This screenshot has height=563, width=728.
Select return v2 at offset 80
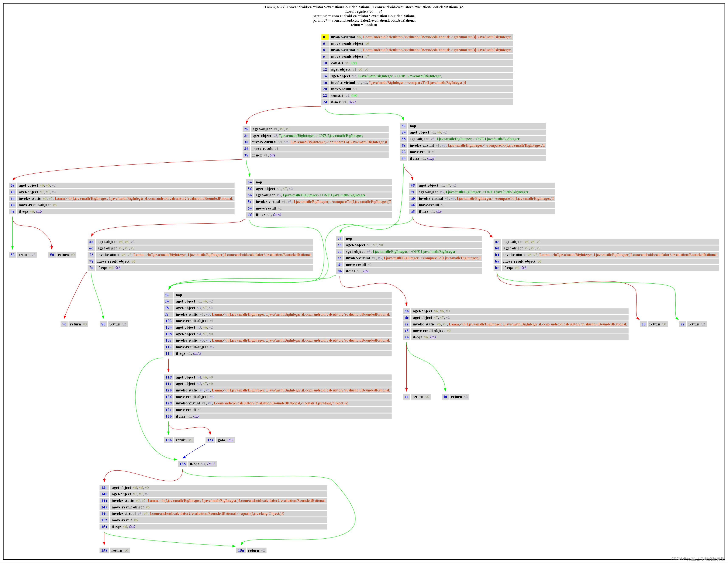click(x=118, y=324)
